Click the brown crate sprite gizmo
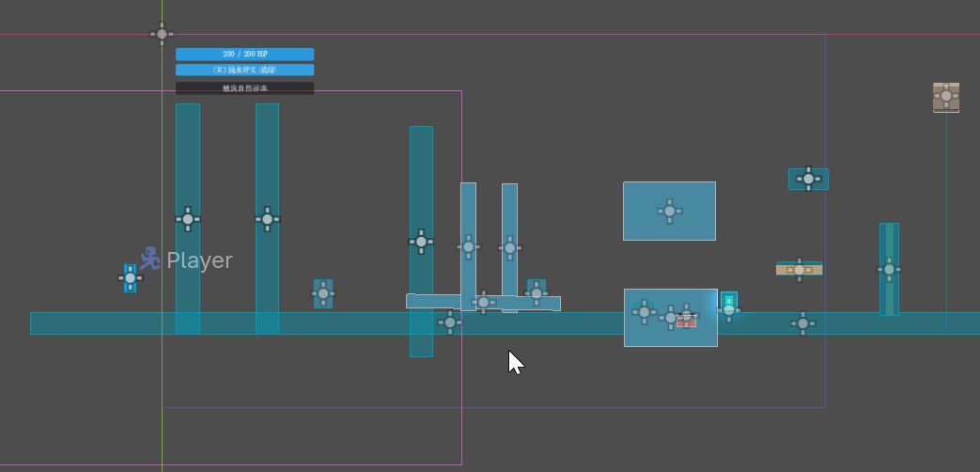The image size is (980, 472). [945, 96]
